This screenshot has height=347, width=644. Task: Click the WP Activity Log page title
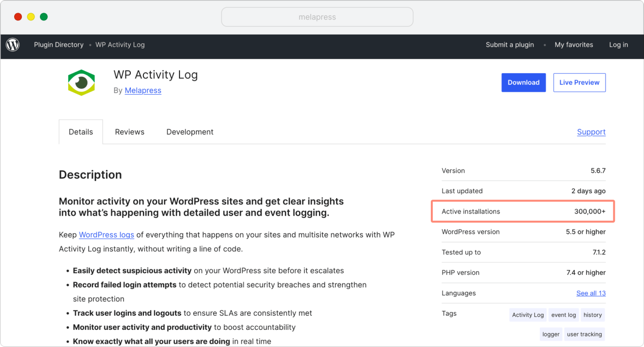[x=156, y=75]
